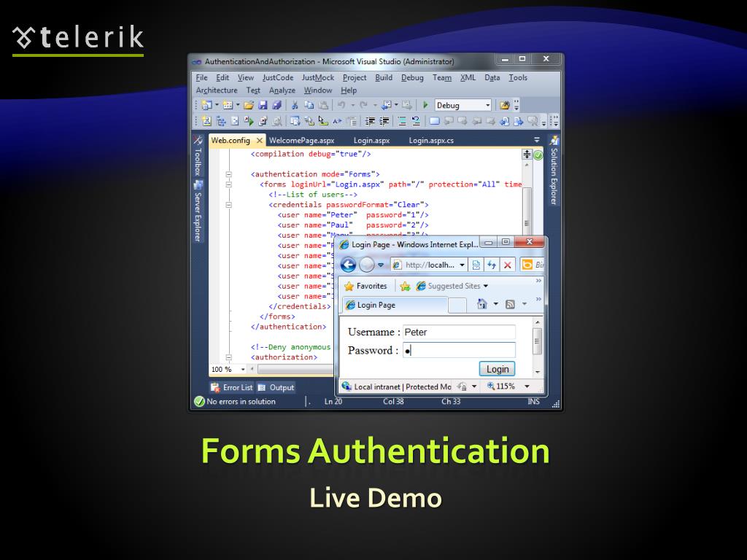The height and width of the screenshot is (560, 747).
Task: Click the Cut scissors icon
Action: pos(295,105)
